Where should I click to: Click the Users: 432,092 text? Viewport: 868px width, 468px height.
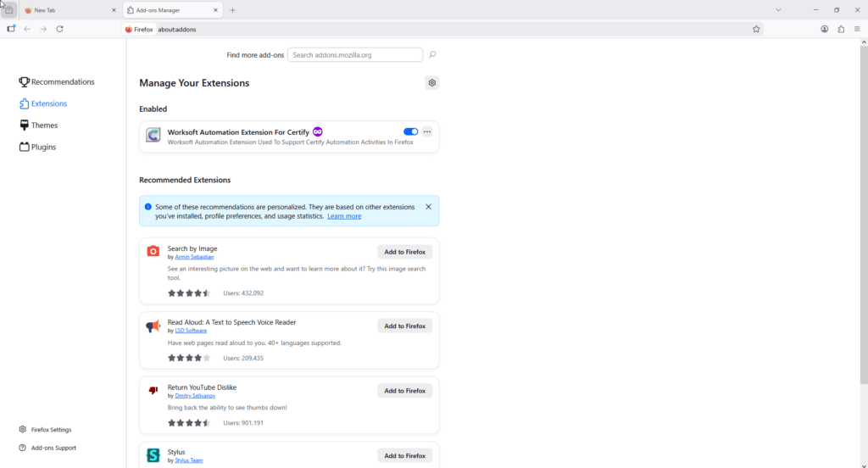243,293
